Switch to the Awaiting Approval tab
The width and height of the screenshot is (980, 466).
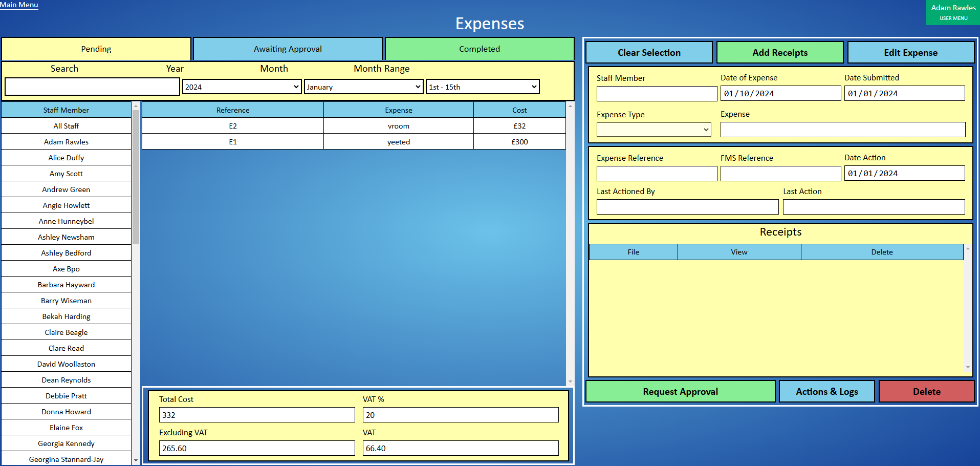point(287,49)
